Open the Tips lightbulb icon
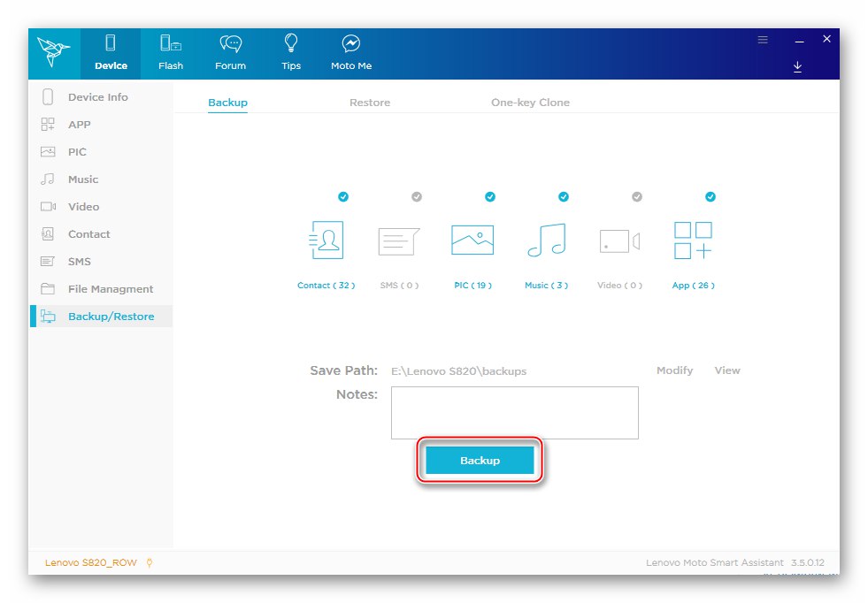 point(291,42)
